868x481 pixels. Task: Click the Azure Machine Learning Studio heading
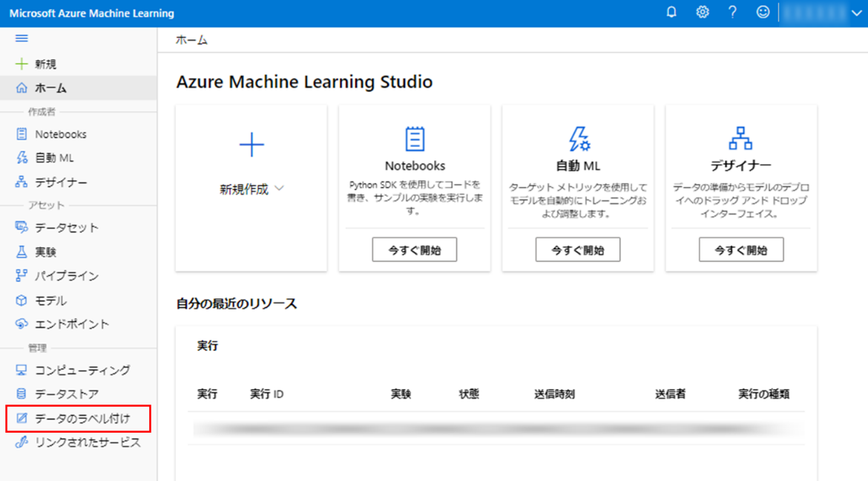click(x=304, y=82)
